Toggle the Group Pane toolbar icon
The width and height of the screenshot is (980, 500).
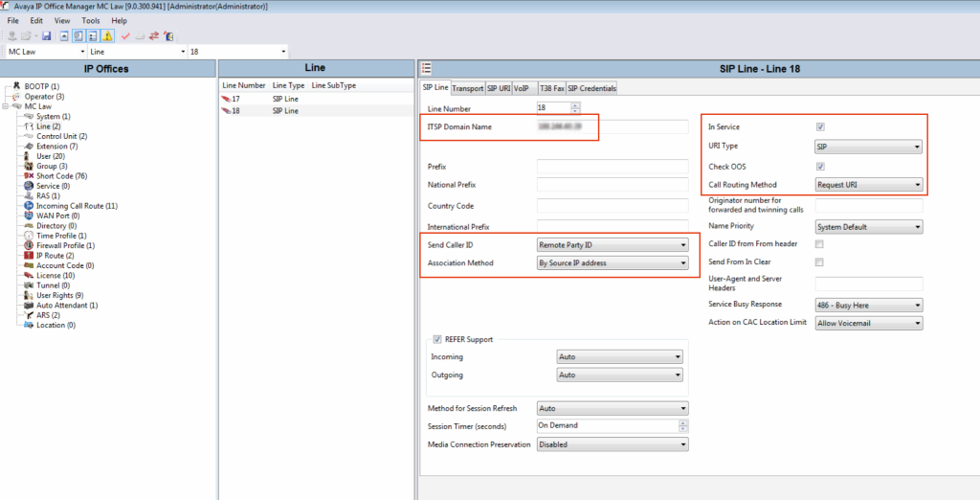click(93, 36)
